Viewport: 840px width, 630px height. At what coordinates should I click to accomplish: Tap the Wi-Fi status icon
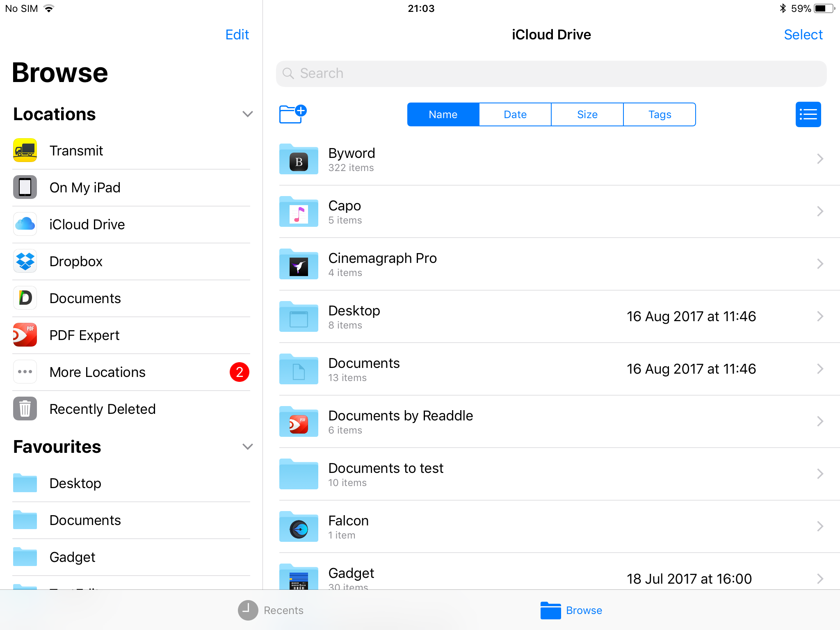pos(49,8)
